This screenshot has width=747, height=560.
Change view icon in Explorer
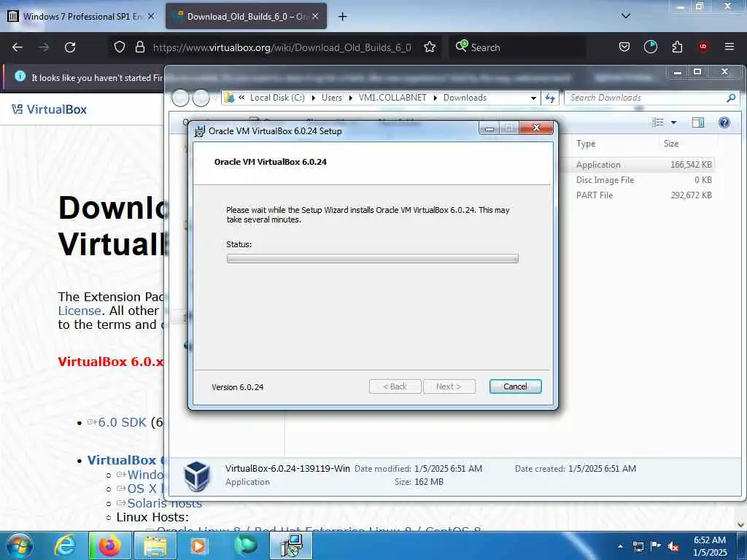pos(658,122)
